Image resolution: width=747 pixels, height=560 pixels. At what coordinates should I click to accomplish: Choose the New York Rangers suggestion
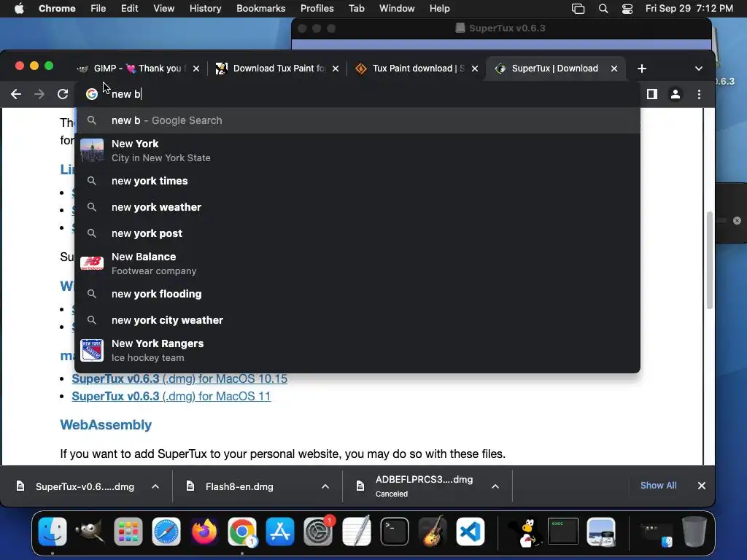coord(357,350)
